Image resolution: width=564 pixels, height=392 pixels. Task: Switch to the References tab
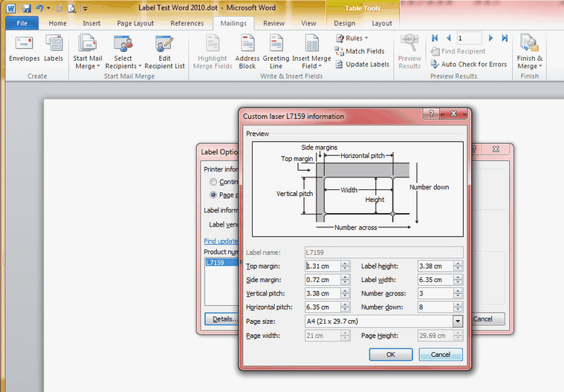click(187, 23)
